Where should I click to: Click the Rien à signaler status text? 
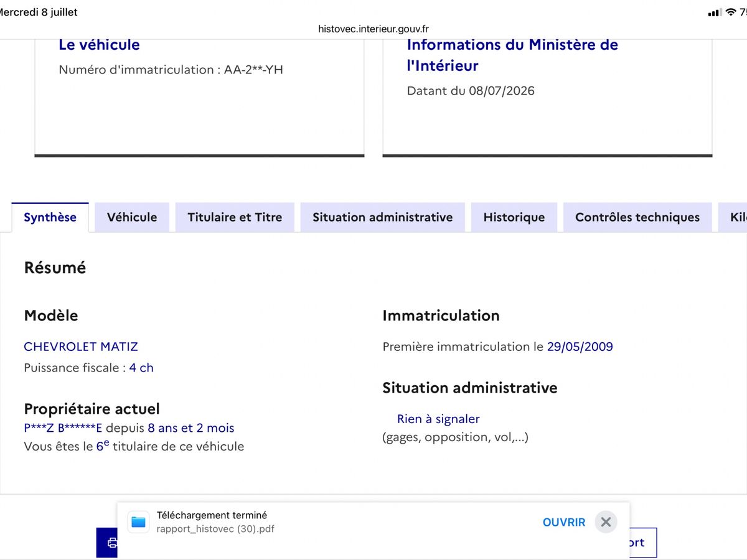coord(438,419)
